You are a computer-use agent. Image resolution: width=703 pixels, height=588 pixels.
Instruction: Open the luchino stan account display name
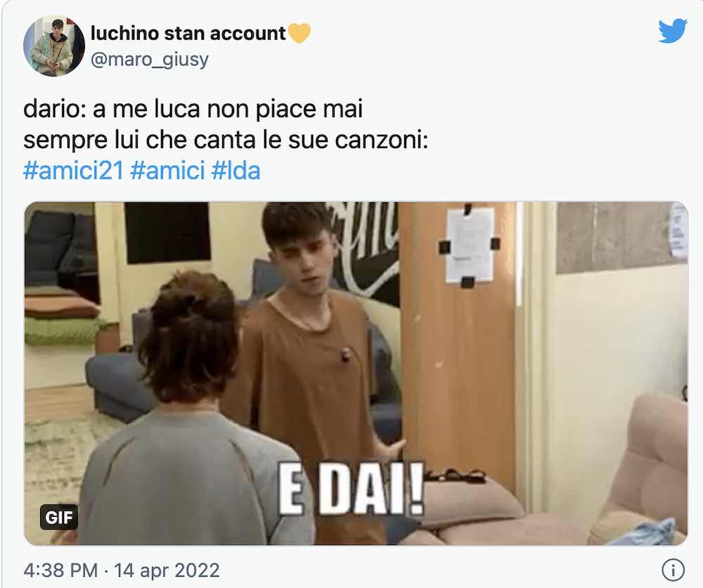(188, 33)
